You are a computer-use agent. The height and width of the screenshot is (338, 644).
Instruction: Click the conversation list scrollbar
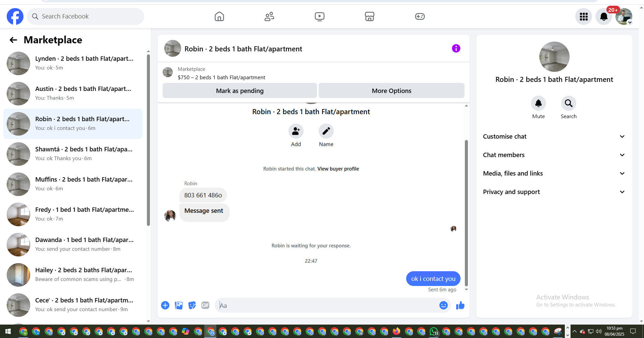click(148, 139)
